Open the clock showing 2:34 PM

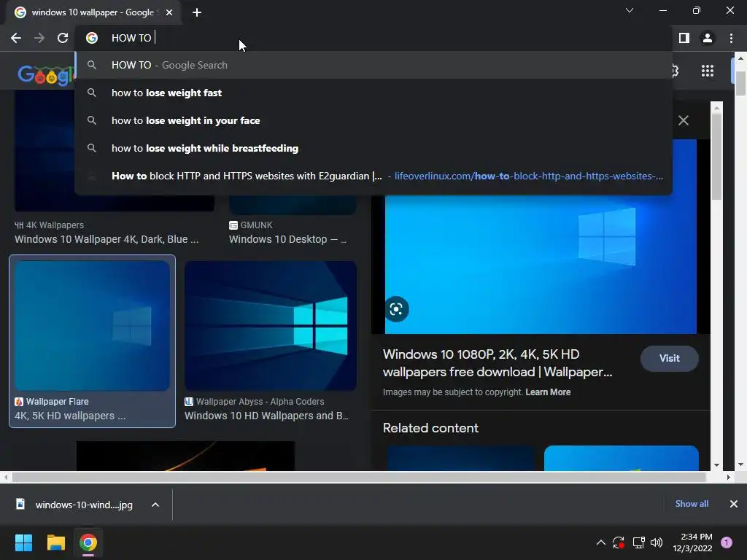(693, 542)
